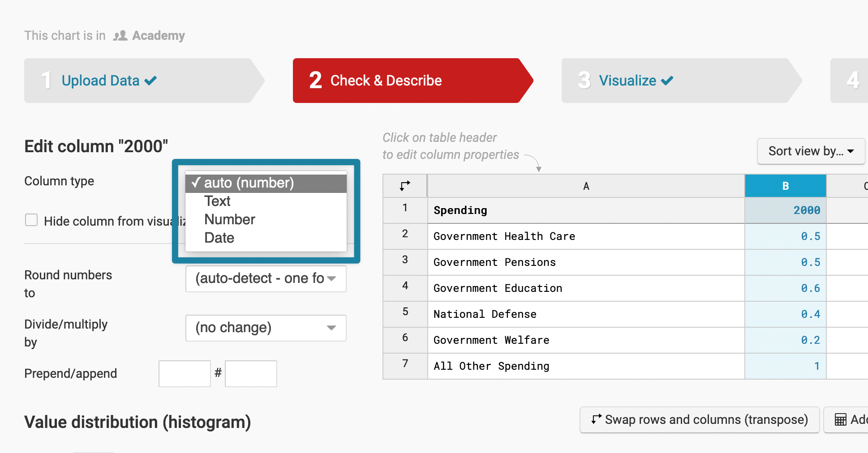
Task: Open the Round numbers to dropdown
Action: tap(266, 278)
